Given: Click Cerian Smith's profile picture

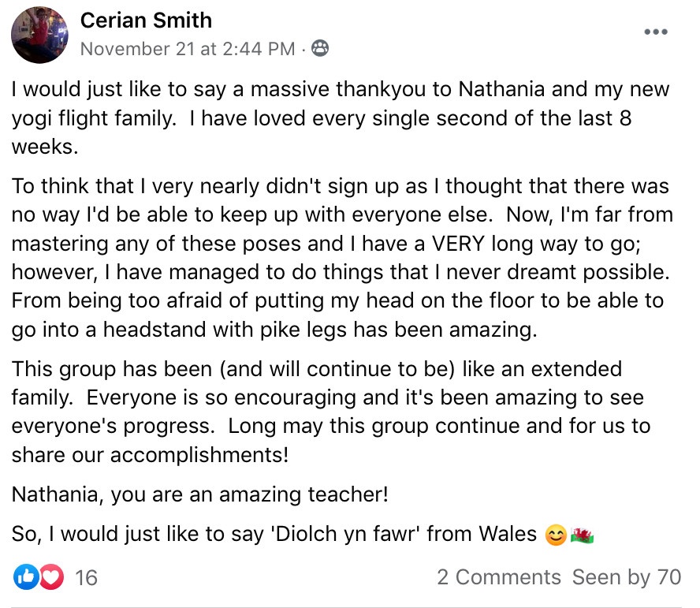Looking at the screenshot, I should pos(39,35).
